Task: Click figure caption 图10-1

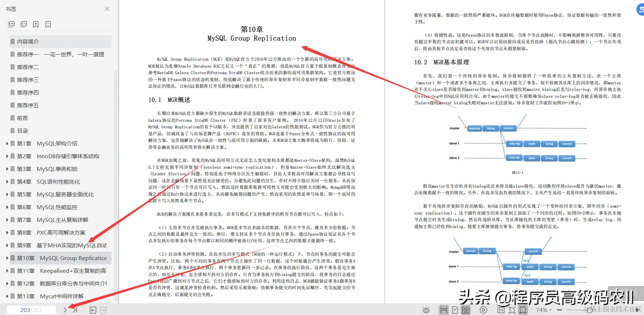Action: tap(518, 172)
